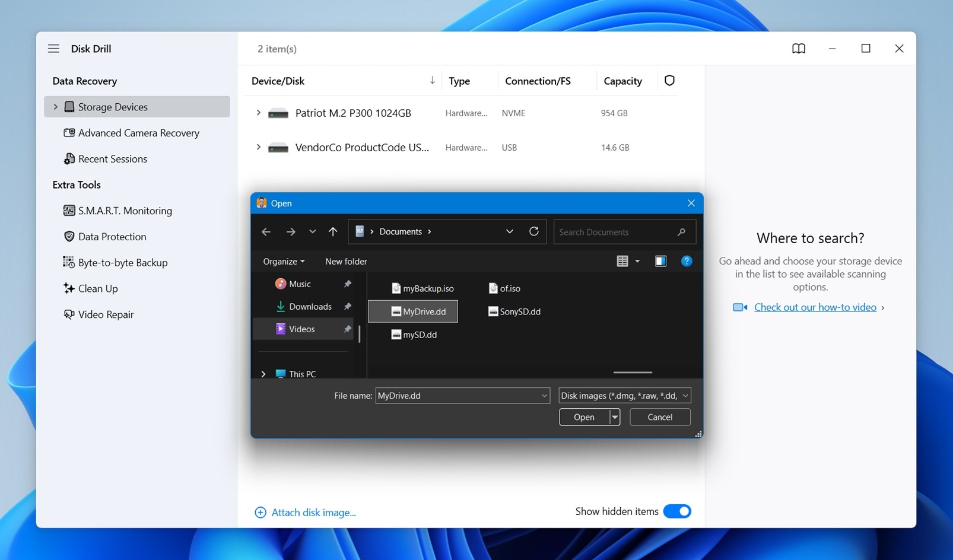
Task: Click the sort arrow in Device/Disk column
Action: [432, 80]
